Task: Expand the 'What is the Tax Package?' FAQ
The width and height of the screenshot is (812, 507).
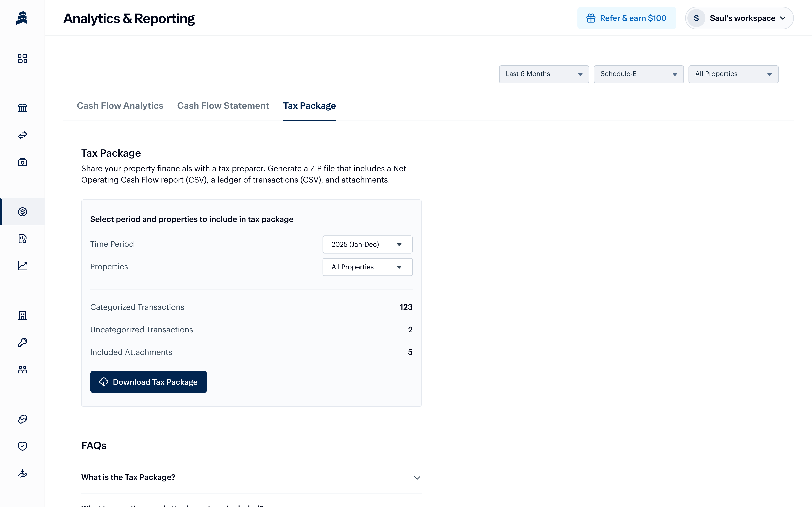Action: 251,477
